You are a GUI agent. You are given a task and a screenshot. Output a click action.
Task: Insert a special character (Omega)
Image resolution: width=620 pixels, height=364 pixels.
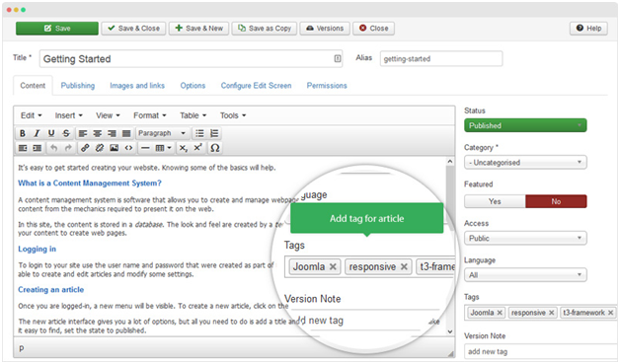click(x=214, y=148)
